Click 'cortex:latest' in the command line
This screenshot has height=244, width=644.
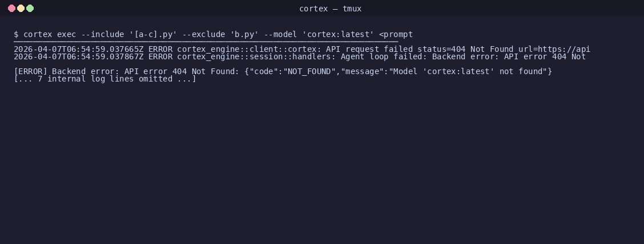(338, 34)
